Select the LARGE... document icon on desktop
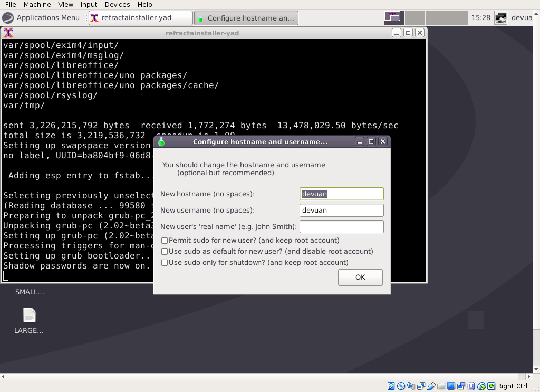The height and width of the screenshot is (392, 540). [30, 315]
